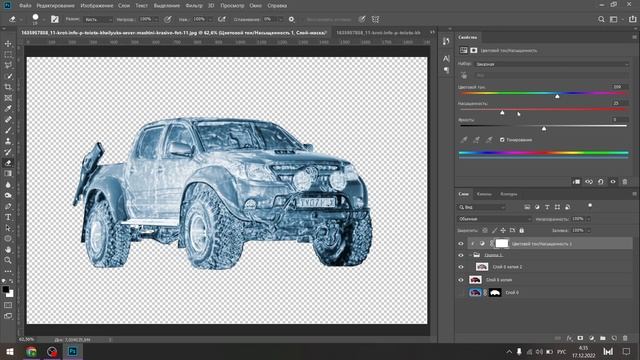This screenshot has height=360, width=640.
Task: Filter layers by type layers
Action: click(547, 207)
